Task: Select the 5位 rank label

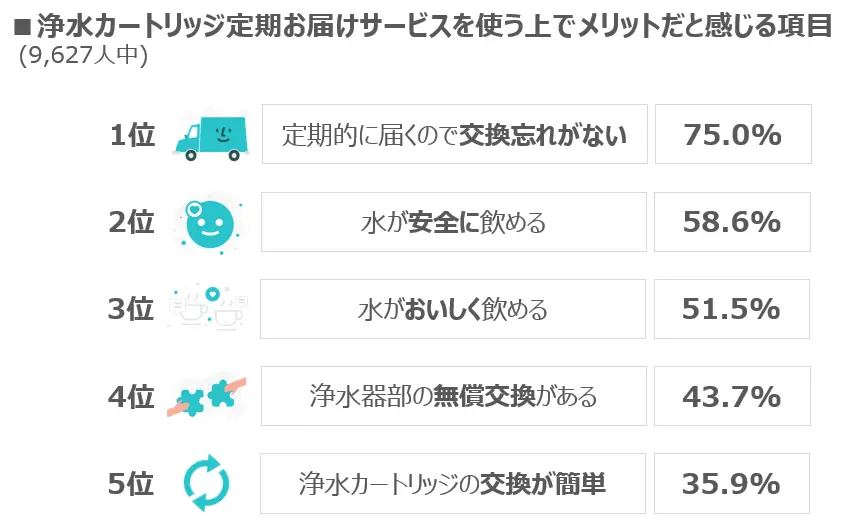Action: (x=131, y=484)
